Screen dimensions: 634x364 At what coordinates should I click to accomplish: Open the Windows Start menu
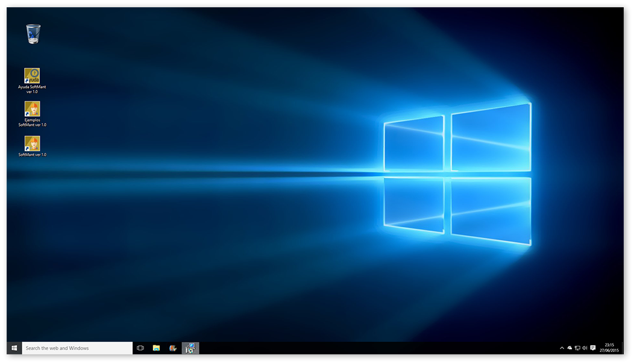[x=14, y=348]
